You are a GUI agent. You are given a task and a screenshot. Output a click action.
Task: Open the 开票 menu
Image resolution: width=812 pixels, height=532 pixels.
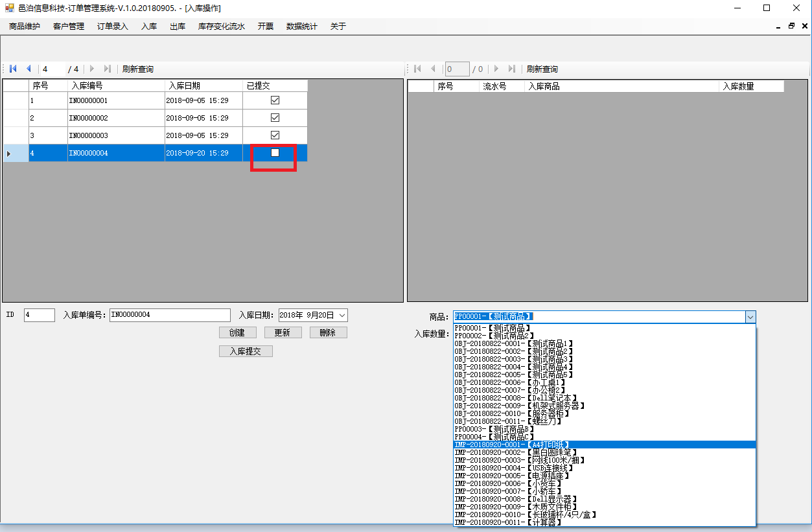266,27
